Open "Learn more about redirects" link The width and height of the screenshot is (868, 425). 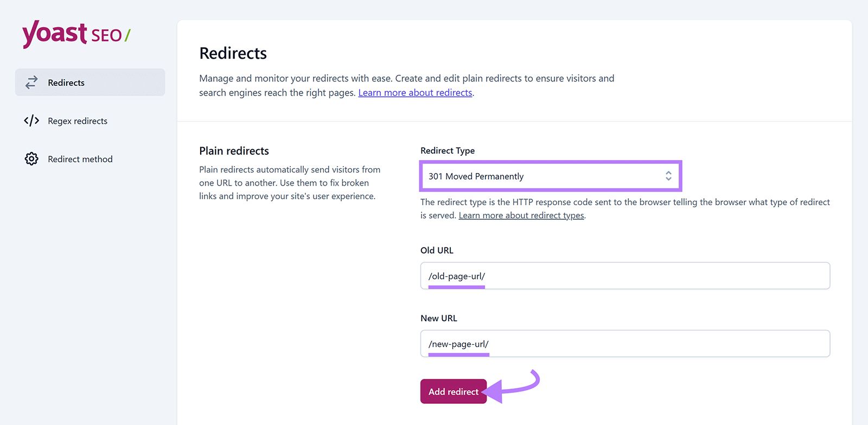[415, 92]
